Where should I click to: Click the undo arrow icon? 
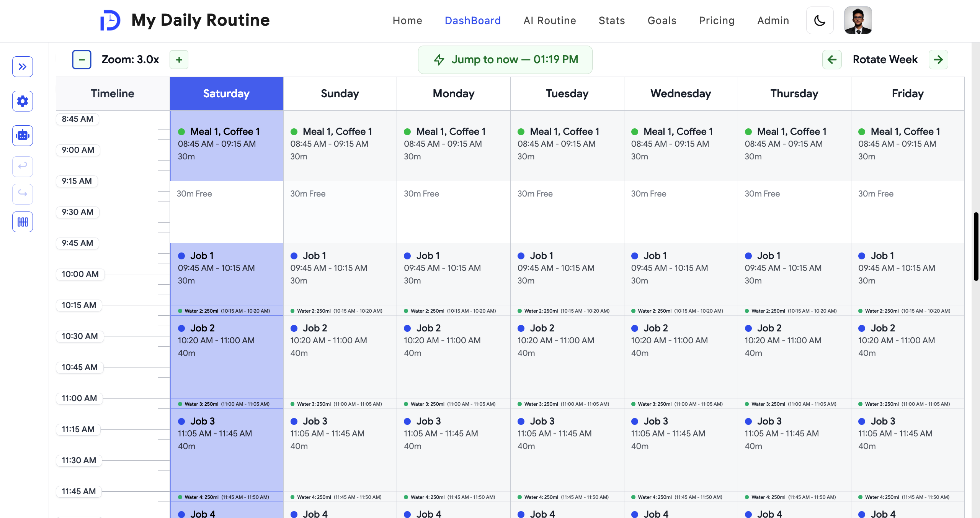pos(23,166)
